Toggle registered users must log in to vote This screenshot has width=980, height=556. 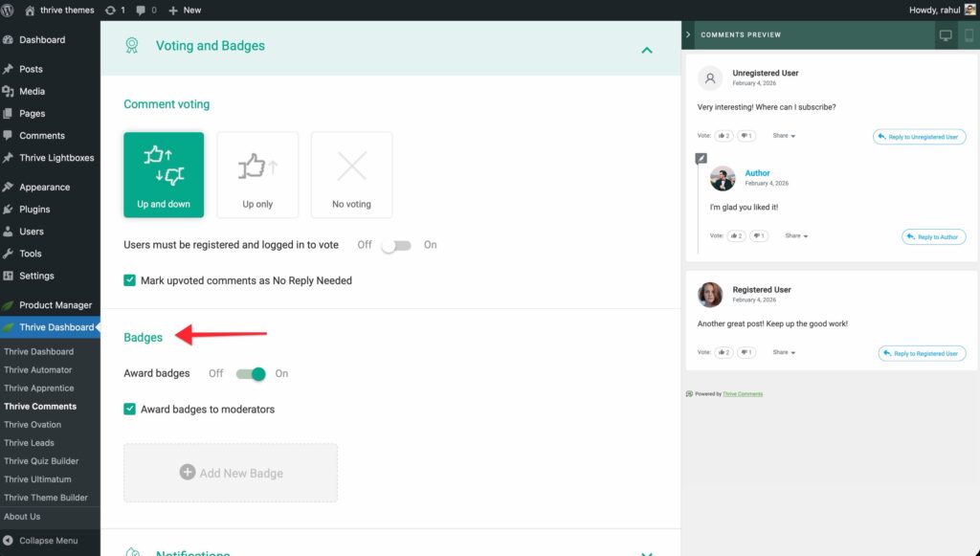[395, 245]
